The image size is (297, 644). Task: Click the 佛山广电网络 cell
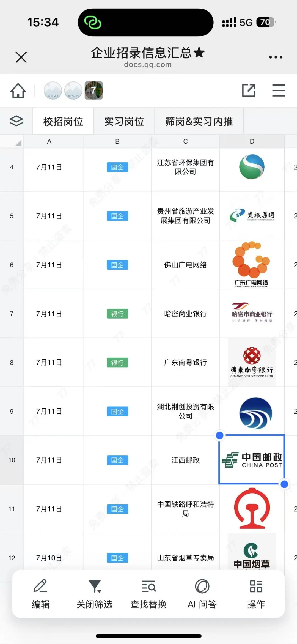185,265
